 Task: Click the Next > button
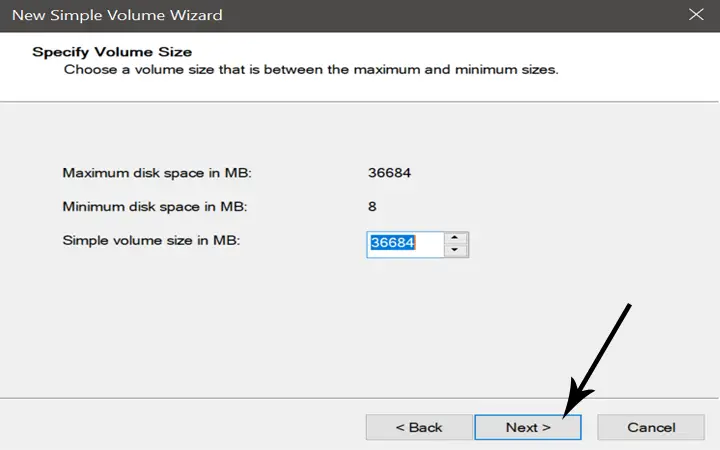click(528, 428)
